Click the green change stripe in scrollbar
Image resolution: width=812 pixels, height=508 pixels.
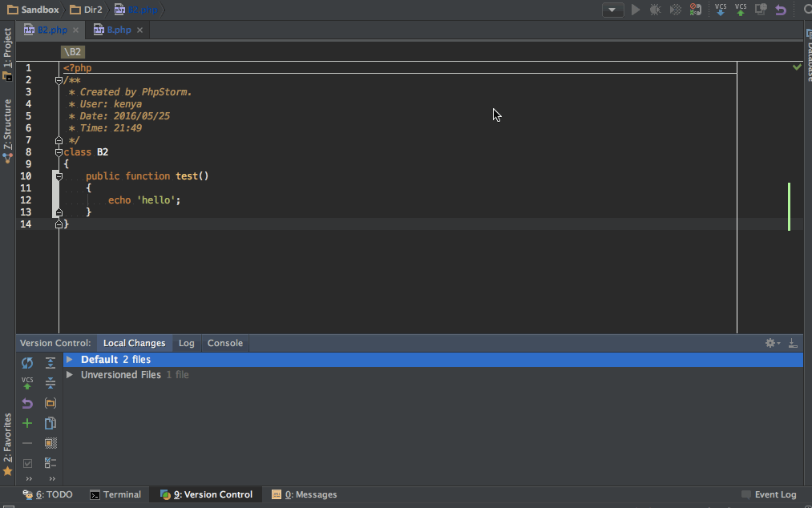790,206
